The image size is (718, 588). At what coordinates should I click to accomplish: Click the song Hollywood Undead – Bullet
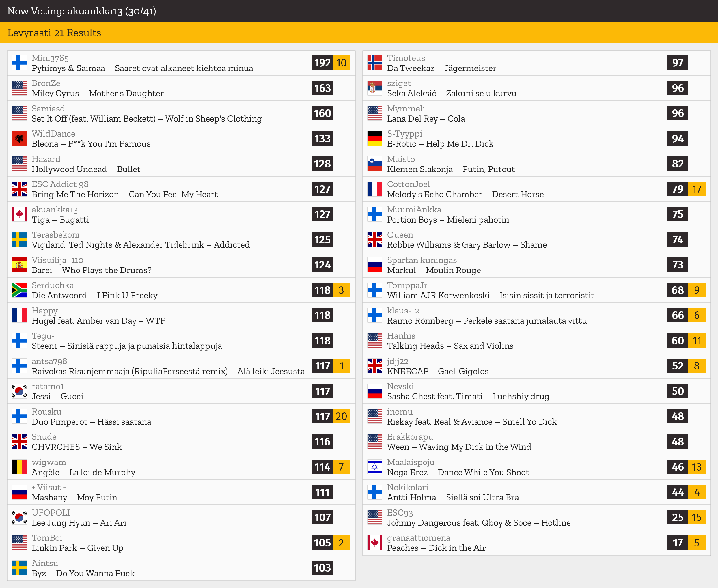(x=86, y=169)
